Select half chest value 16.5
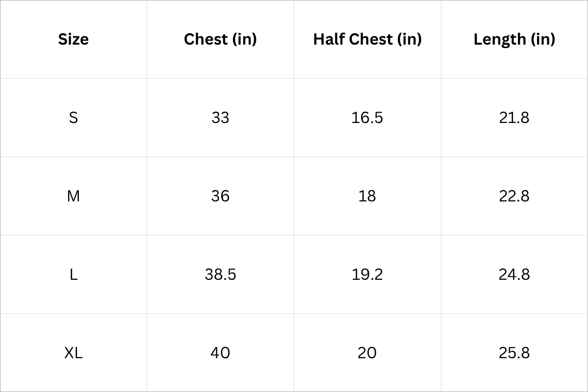 (x=367, y=118)
